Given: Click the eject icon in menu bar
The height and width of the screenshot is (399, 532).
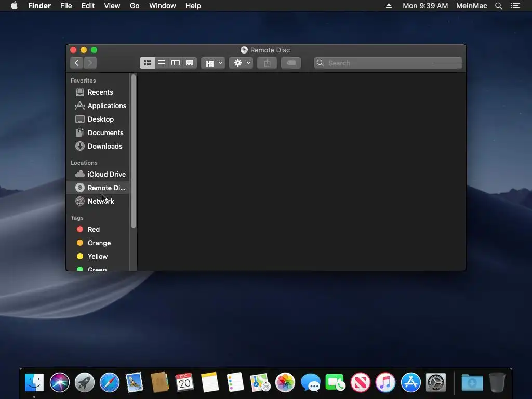Looking at the screenshot, I should tap(389, 6).
